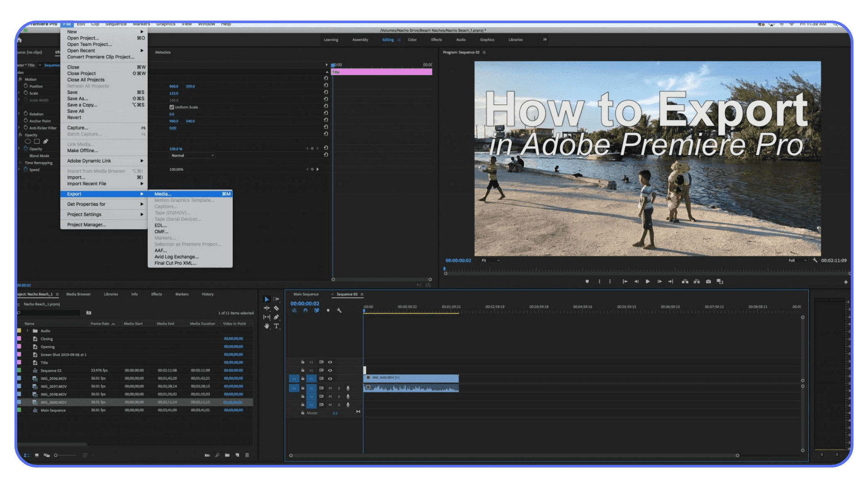
Task: Choose the Pen tool in the timeline toolbar
Action: (x=276, y=317)
